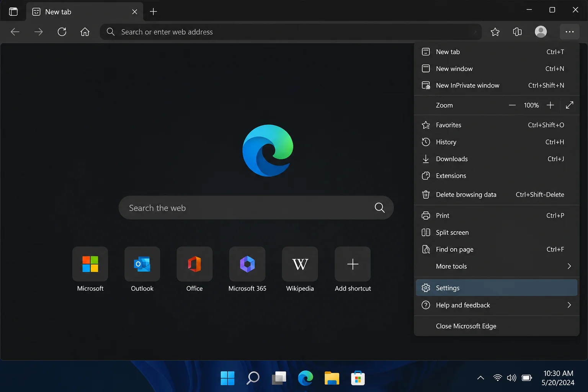The width and height of the screenshot is (588, 392).
Task: Click the Edge icon on the taskbar
Action: coord(305,378)
